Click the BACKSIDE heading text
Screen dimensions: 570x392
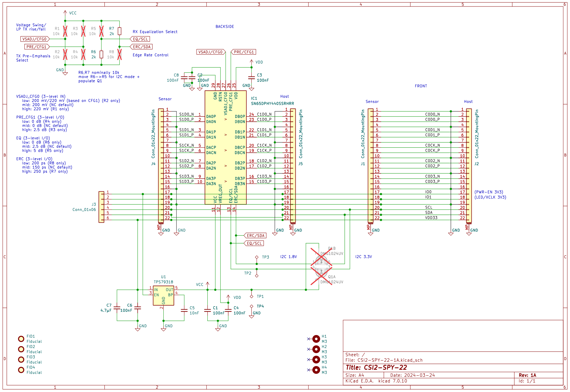[x=225, y=27]
